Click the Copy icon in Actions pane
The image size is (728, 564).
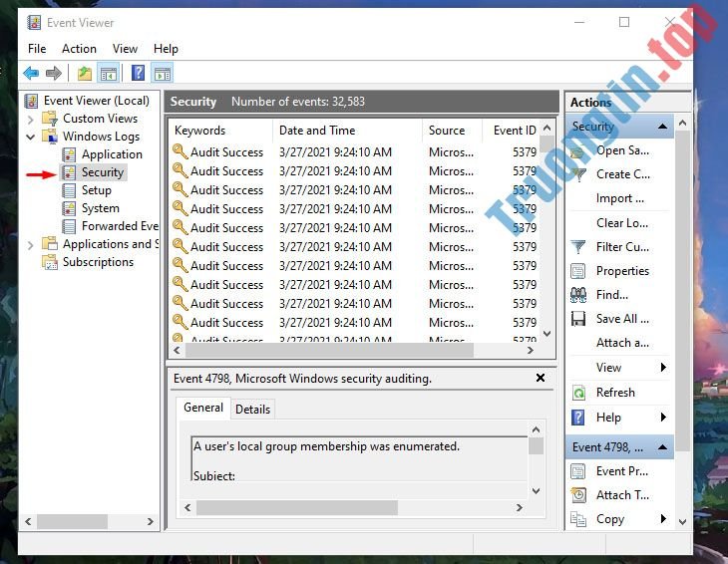(578, 519)
